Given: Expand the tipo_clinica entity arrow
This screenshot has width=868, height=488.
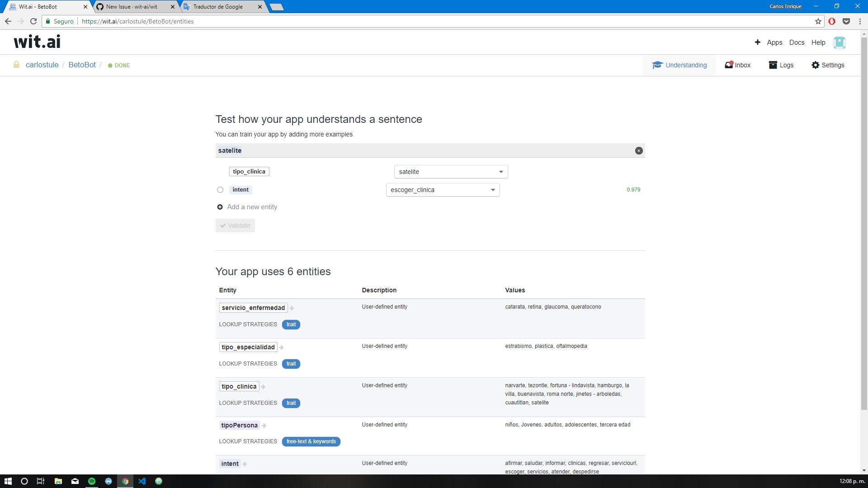Looking at the screenshot, I should coord(263,386).
